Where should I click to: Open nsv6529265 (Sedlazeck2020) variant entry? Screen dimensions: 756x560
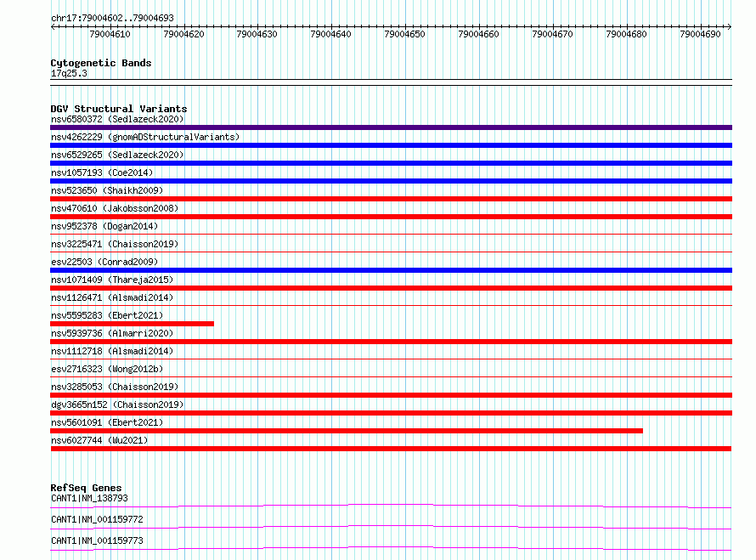pos(117,155)
